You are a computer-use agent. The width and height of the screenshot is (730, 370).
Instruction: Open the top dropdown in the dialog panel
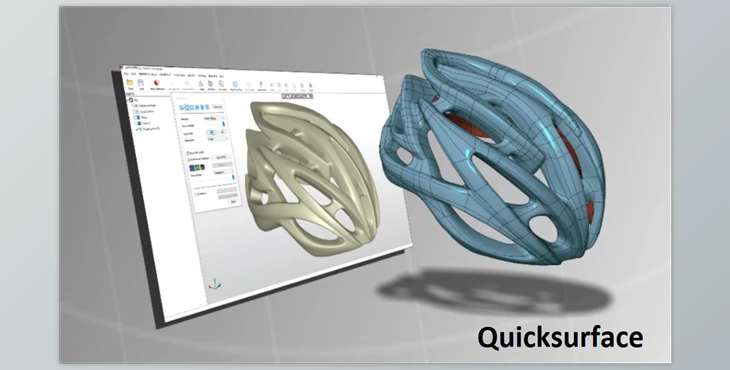[x=214, y=118]
